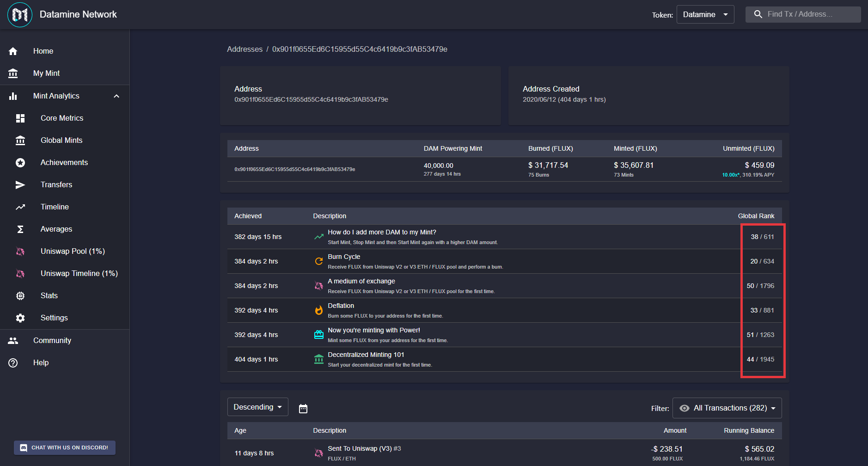The width and height of the screenshot is (868, 466).
Task: Open the Community menu item
Action: tap(65, 341)
